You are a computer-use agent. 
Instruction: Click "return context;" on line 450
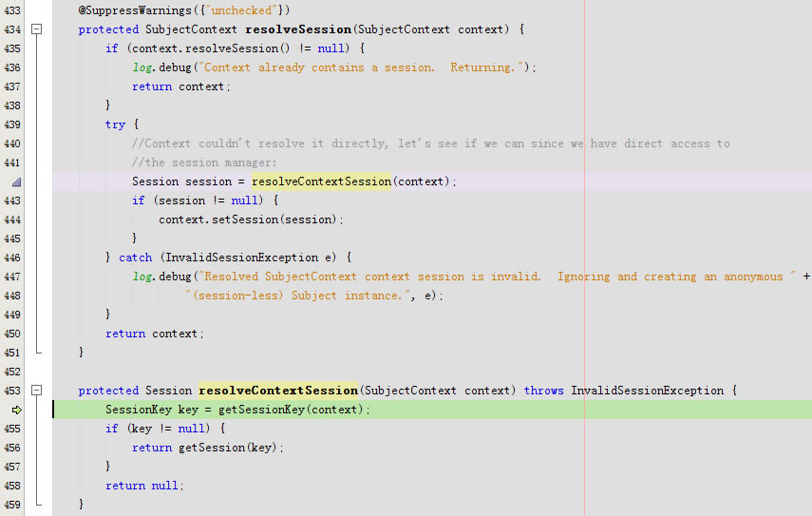click(154, 334)
